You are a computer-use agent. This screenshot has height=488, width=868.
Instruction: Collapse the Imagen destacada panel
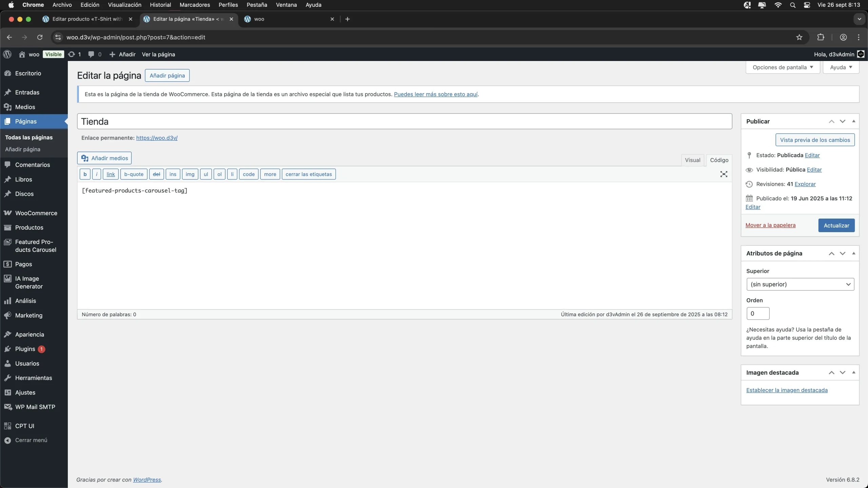coord(853,372)
